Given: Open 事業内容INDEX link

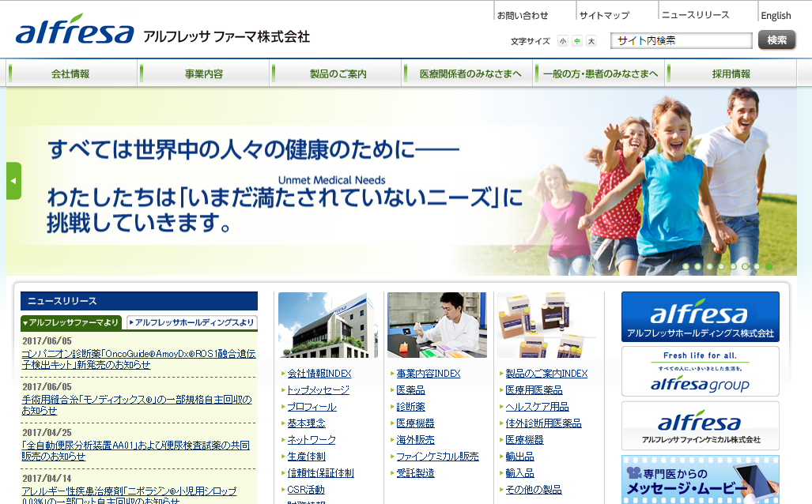Looking at the screenshot, I should click(429, 374).
